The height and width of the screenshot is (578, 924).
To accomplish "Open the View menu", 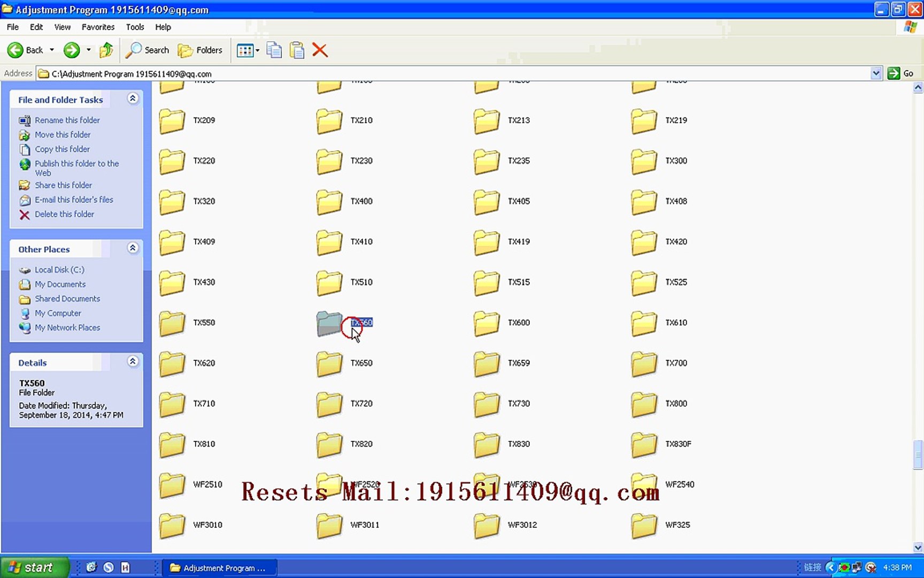I will (63, 27).
